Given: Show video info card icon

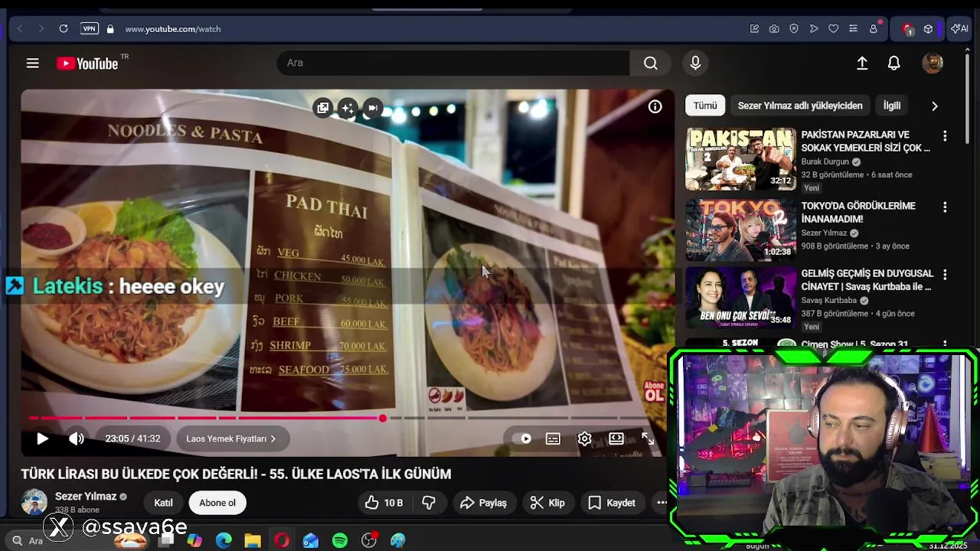Looking at the screenshot, I should 655,107.
